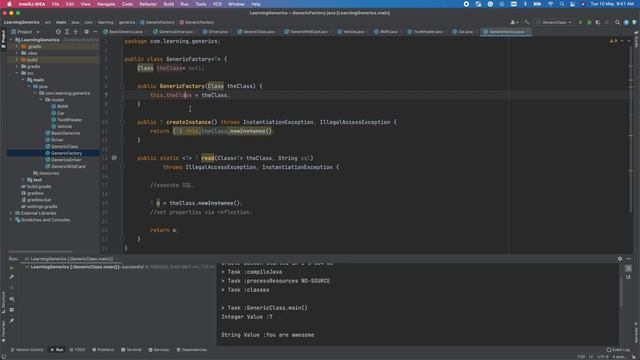Image resolution: width=640 pixels, height=360 pixels.
Task: Expand the .gradle folder in the project tree
Action: 17,47
